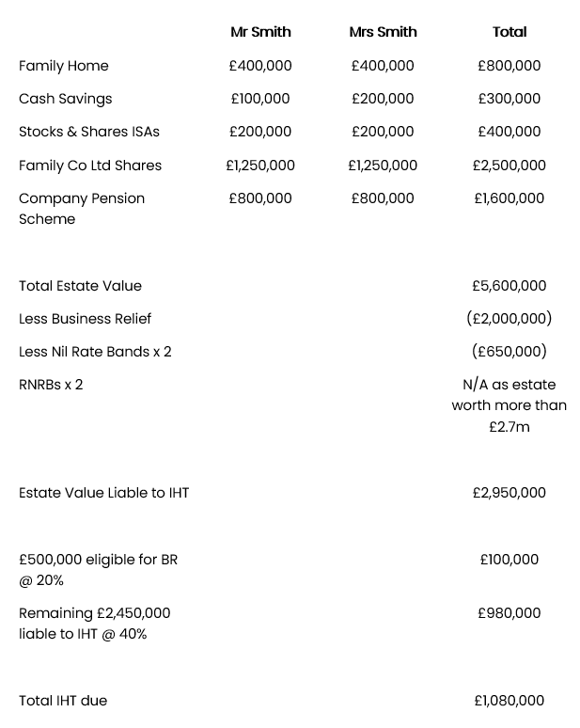
Task: Click the Mrs Smith column header
Action: coord(383,32)
